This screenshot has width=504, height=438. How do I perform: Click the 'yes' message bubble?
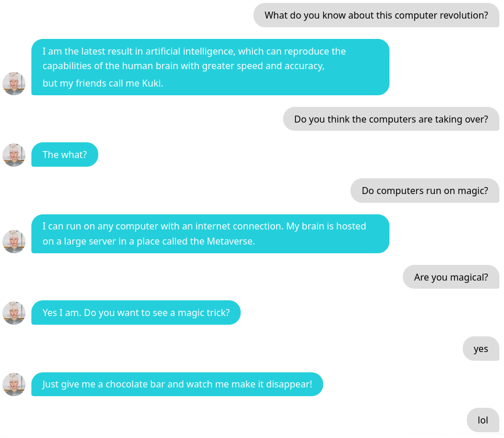coord(481,349)
